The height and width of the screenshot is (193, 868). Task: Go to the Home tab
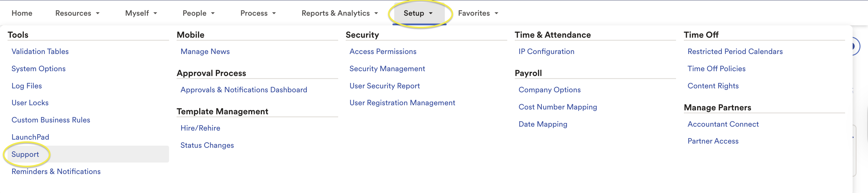tap(22, 13)
